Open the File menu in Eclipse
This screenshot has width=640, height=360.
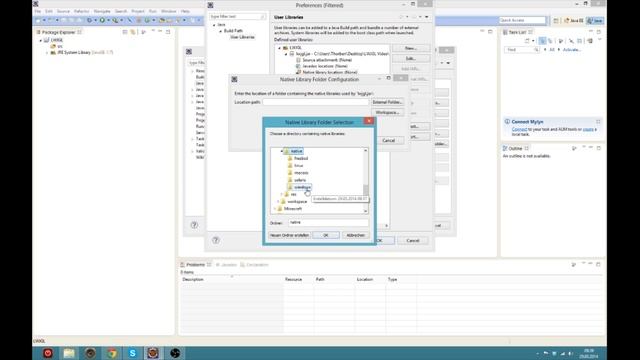pyautogui.click(x=38, y=11)
